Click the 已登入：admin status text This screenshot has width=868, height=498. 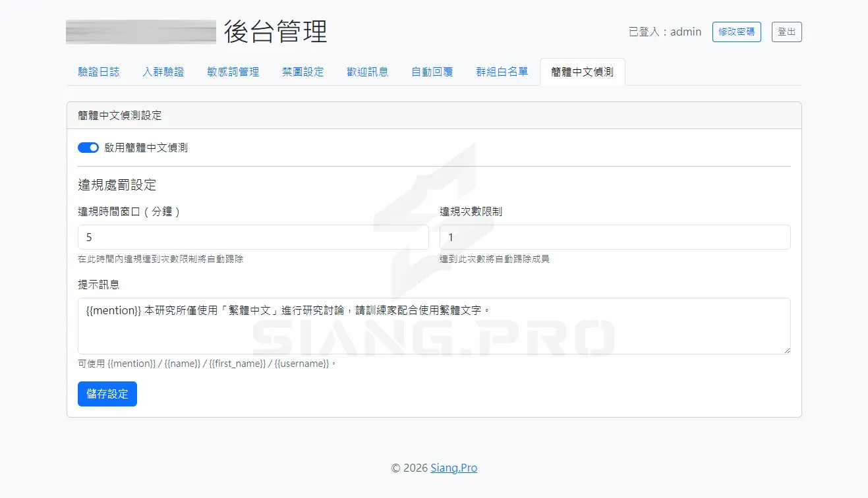(663, 32)
